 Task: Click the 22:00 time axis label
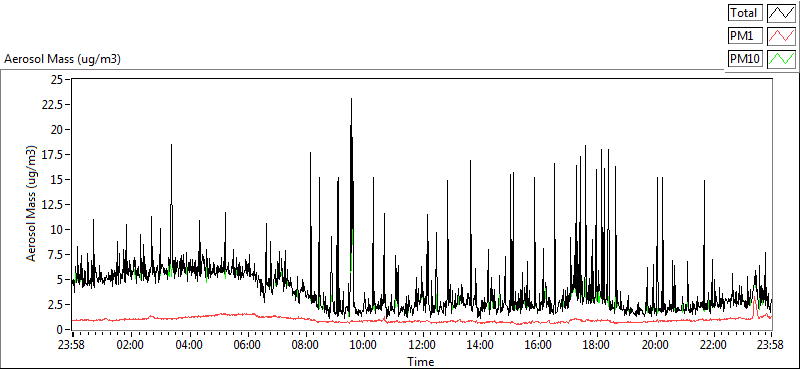click(713, 345)
